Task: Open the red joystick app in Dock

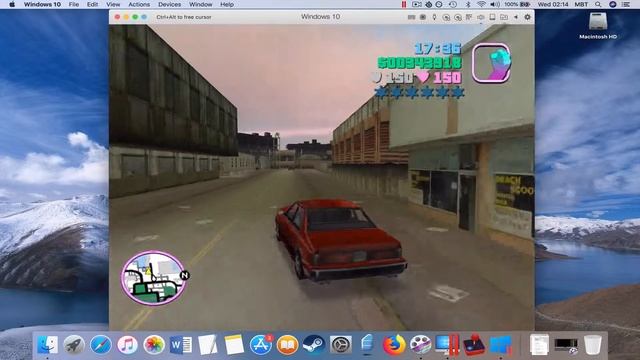Action: point(474,345)
